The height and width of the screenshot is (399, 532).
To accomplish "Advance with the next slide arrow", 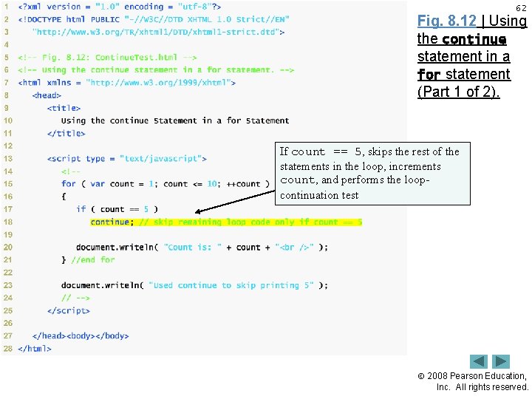I will (501, 361).
